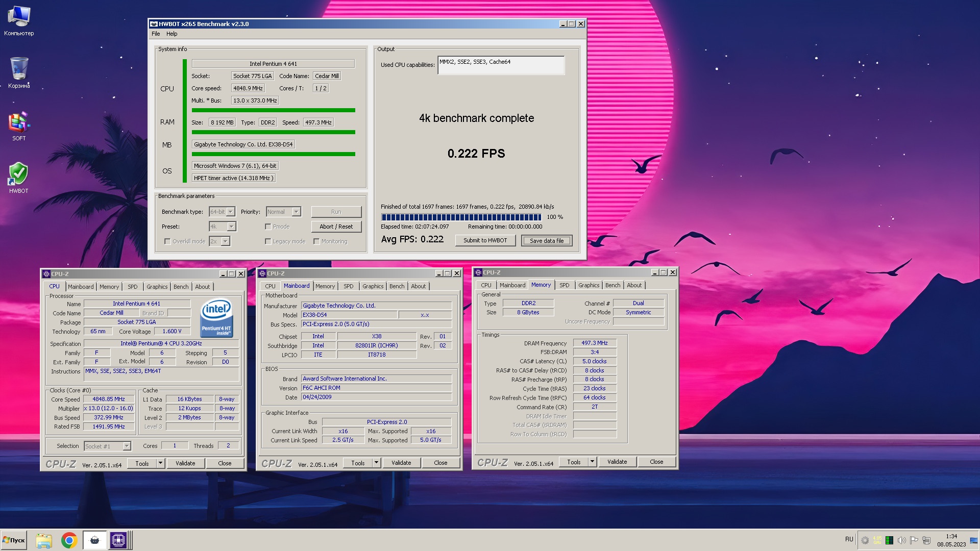Image resolution: width=980 pixels, height=551 pixels.
Task: Toggle the Overkill mode checkbox
Action: point(167,241)
